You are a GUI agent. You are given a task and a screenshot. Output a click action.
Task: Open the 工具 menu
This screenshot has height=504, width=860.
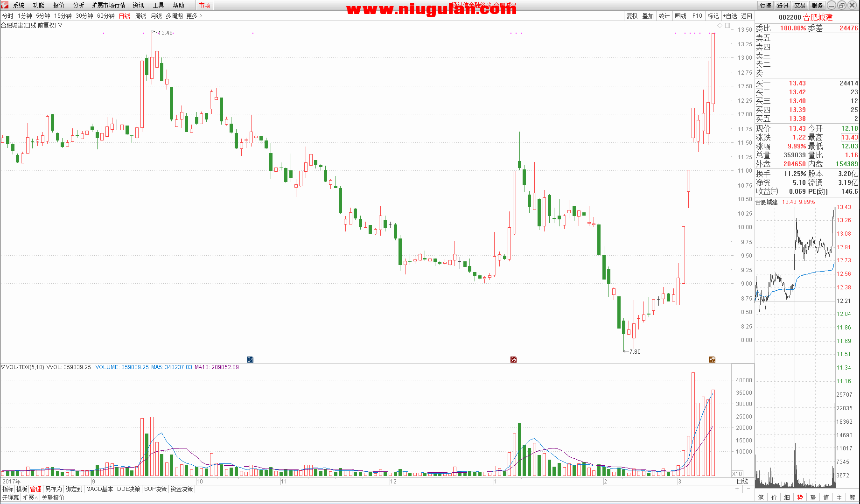[159, 5]
